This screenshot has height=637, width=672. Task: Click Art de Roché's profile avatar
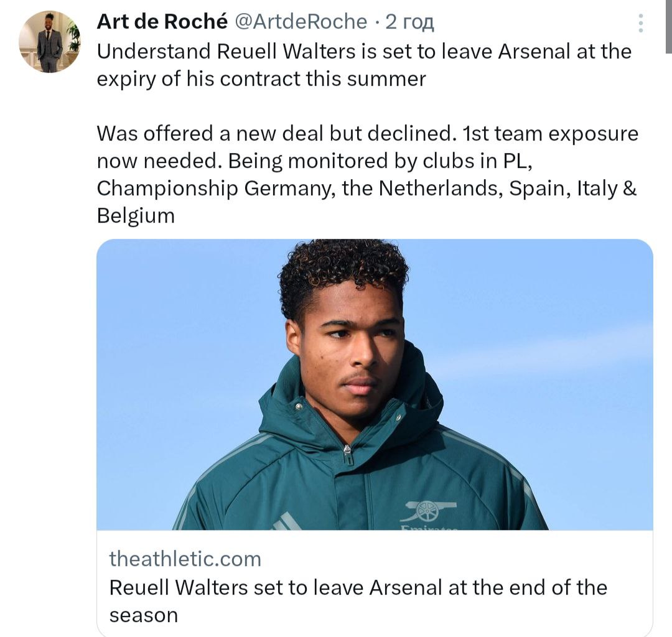tap(50, 42)
